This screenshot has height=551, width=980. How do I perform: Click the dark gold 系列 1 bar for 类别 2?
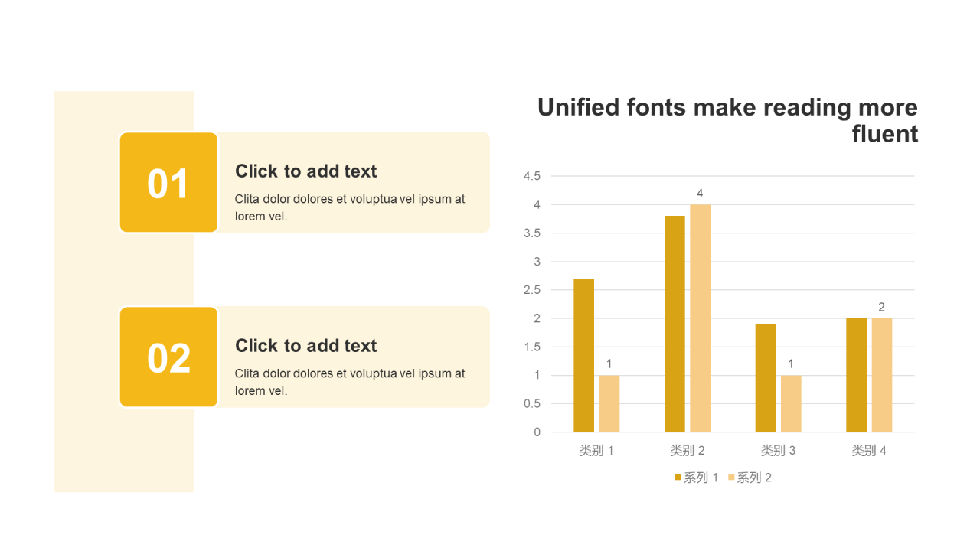[x=675, y=324]
